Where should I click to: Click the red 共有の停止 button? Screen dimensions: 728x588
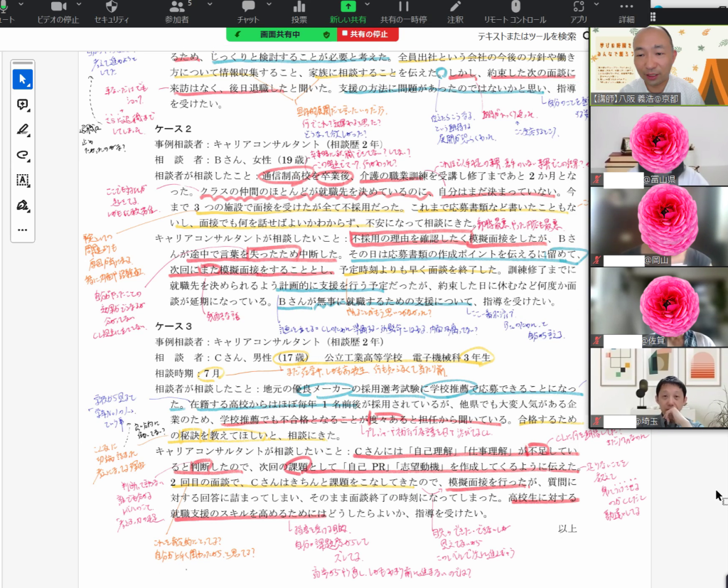point(368,34)
